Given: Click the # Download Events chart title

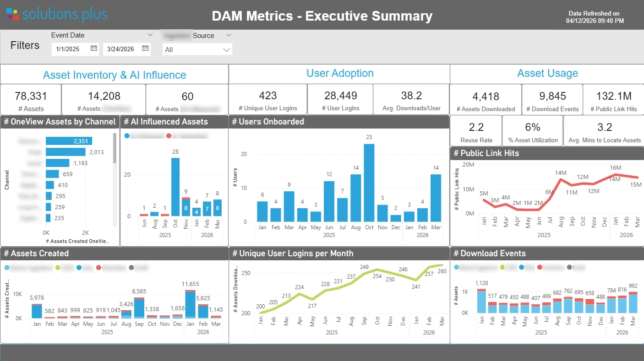Looking at the screenshot, I should [489, 253].
